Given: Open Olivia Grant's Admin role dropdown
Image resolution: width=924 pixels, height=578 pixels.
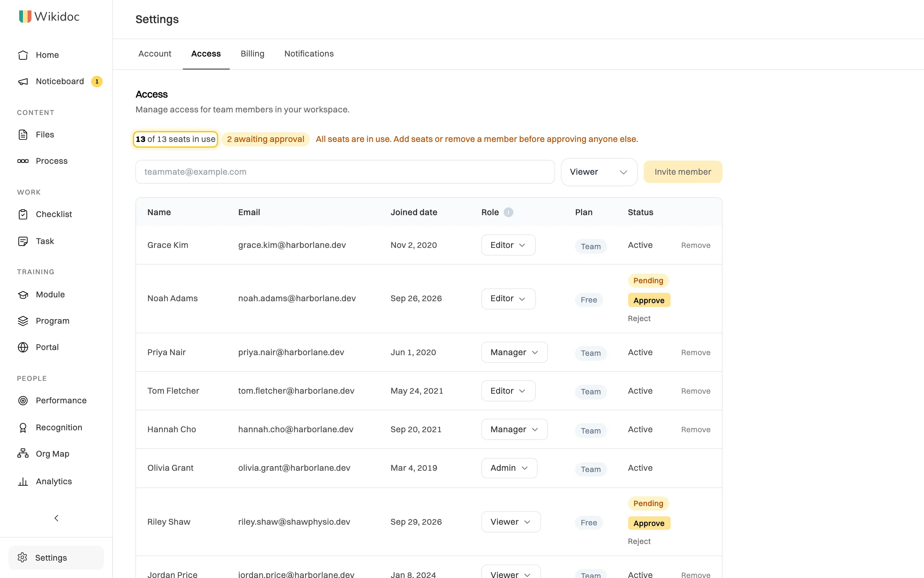Looking at the screenshot, I should [509, 468].
